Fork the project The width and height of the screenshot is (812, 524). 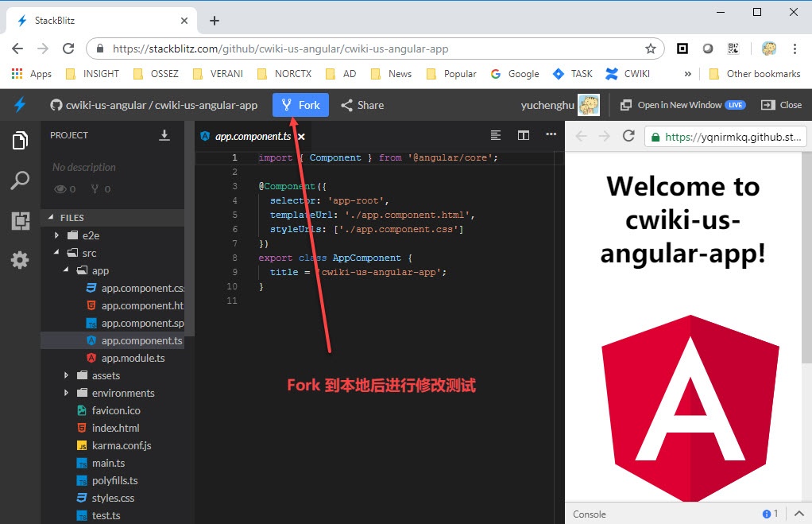(301, 105)
